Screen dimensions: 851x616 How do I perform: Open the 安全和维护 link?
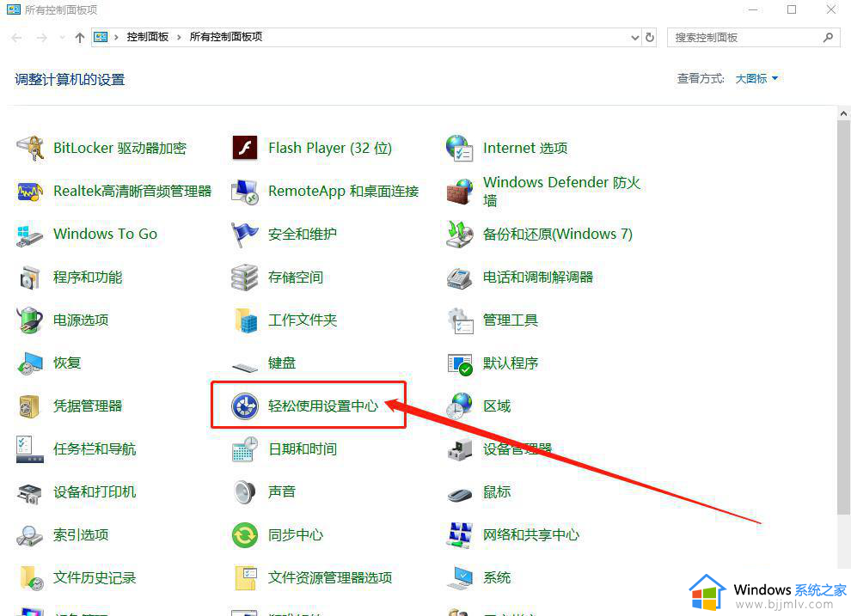[303, 235]
